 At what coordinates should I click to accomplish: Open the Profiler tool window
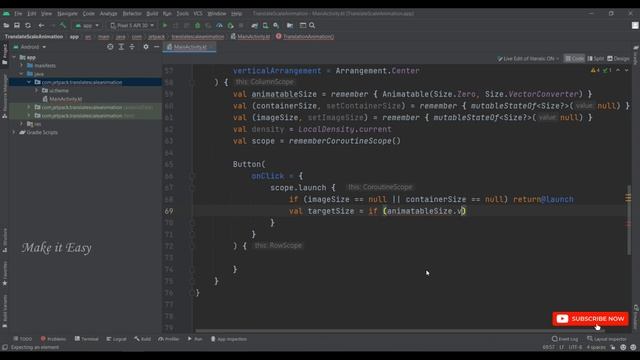coord(169,339)
